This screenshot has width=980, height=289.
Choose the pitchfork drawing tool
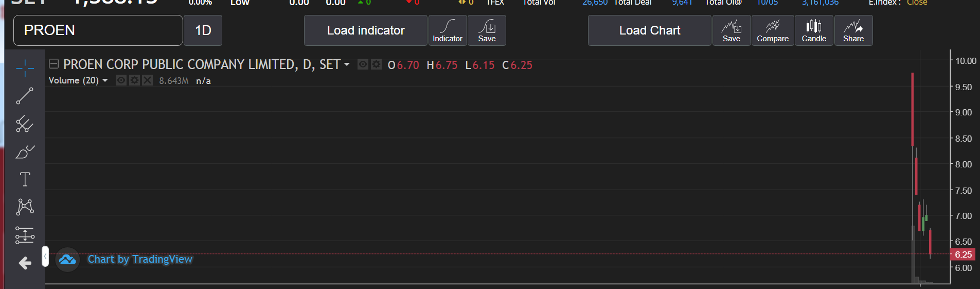[25, 124]
